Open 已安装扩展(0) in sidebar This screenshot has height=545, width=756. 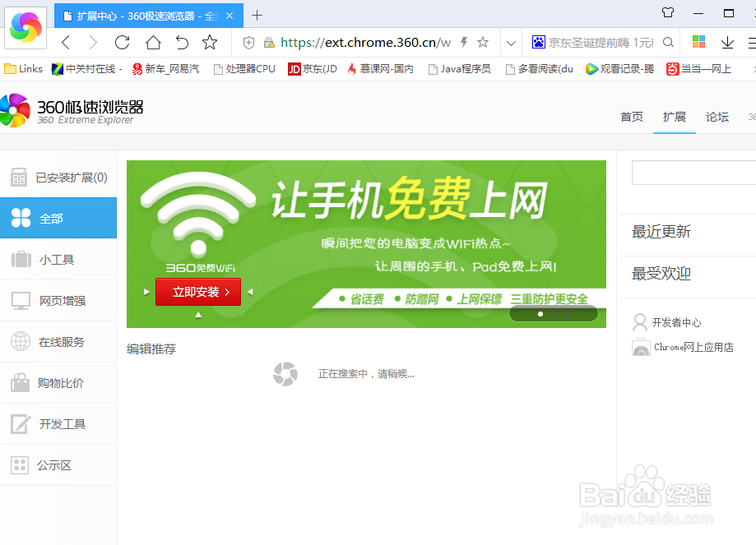tap(58, 178)
